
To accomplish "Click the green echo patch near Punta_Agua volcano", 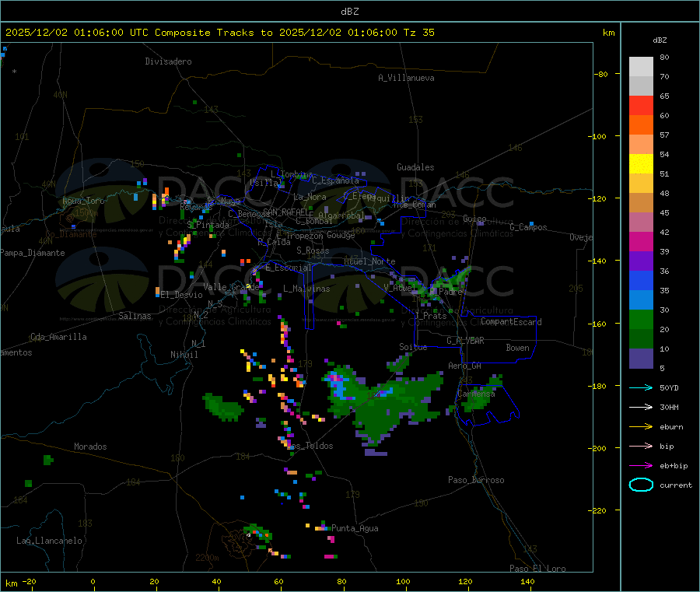I will click(x=259, y=534).
